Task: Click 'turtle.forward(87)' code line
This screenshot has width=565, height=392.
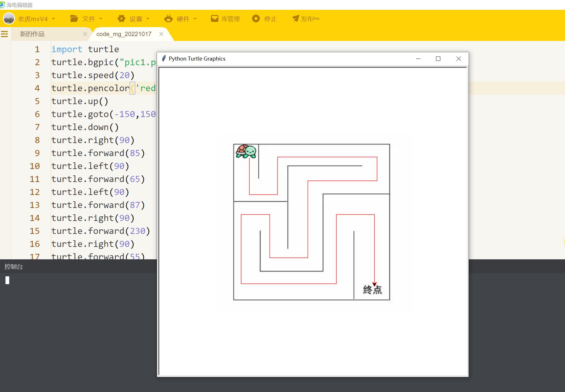Action: (x=98, y=205)
